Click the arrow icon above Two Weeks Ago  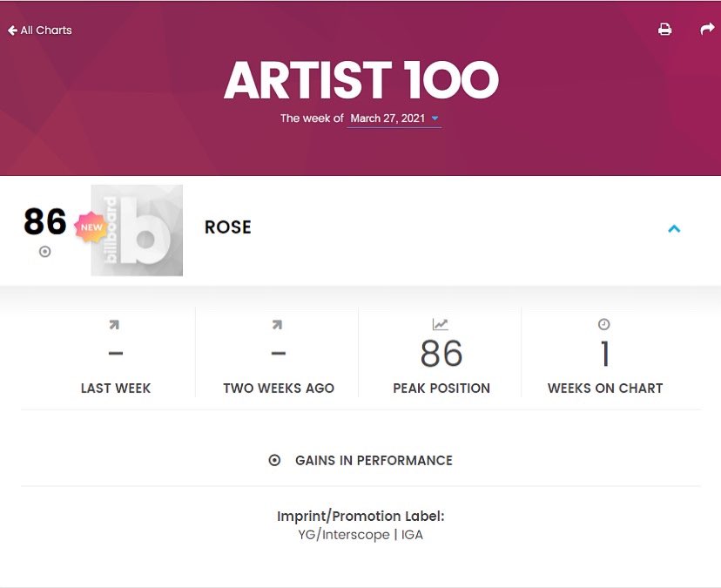(x=277, y=325)
